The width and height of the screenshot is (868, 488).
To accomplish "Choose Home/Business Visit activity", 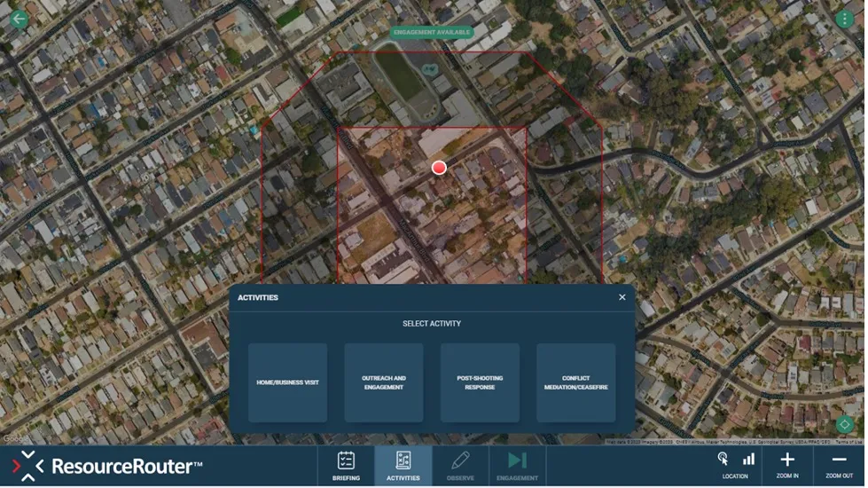I will click(x=287, y=382).
